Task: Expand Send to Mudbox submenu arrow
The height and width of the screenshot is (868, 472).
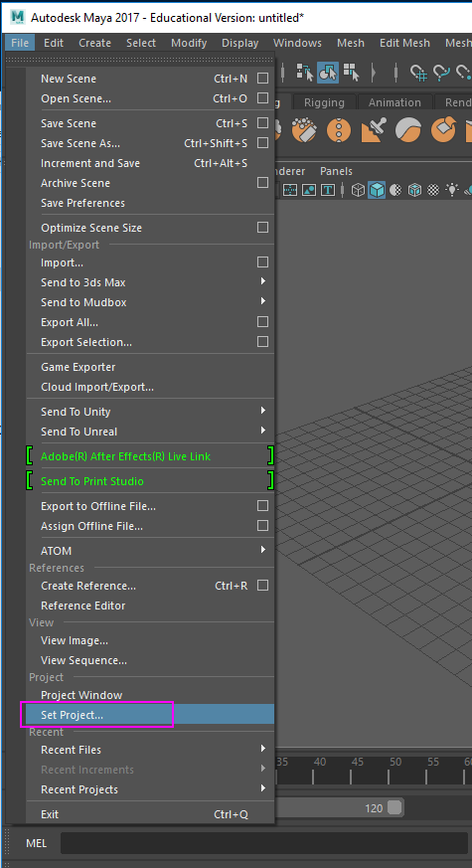Action: coord(263,301)
